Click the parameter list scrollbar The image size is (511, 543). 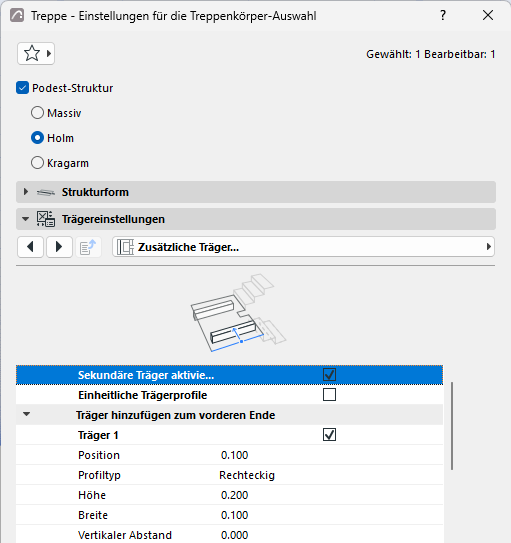coord(452,426)
